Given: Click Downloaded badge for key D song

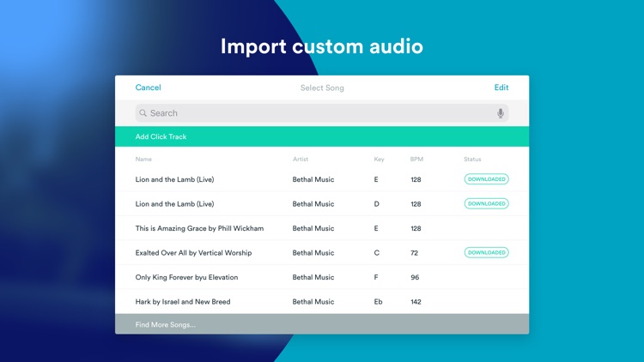Looking at the screenshot, I should point(486,204).
